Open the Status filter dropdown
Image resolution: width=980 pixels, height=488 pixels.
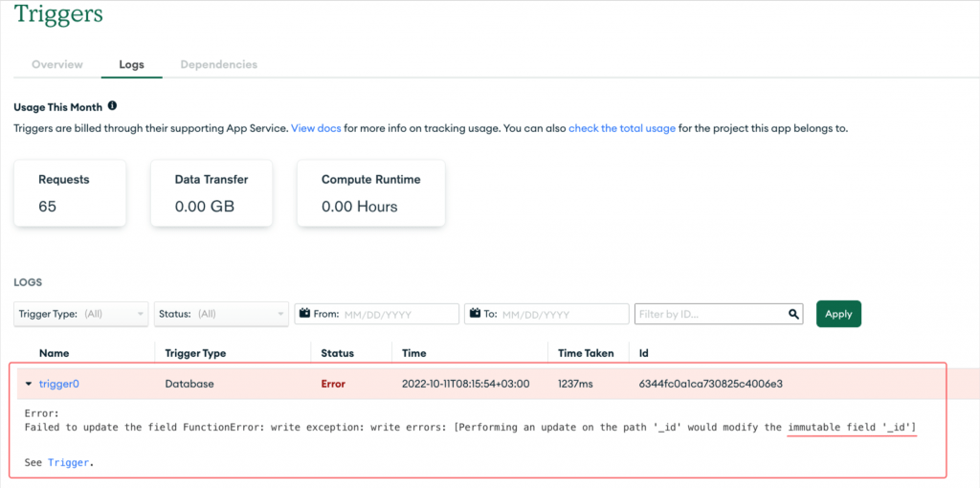click(x=221, y=314)
